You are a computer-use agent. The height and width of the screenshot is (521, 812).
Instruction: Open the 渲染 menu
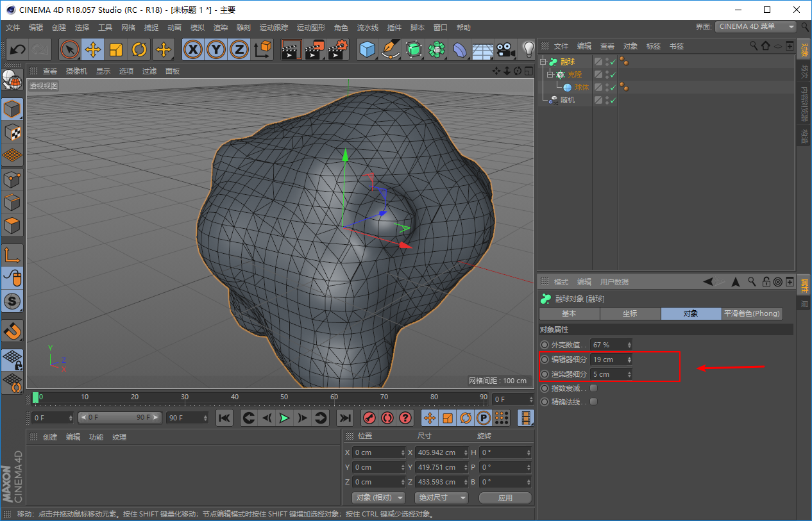(221, 28)
